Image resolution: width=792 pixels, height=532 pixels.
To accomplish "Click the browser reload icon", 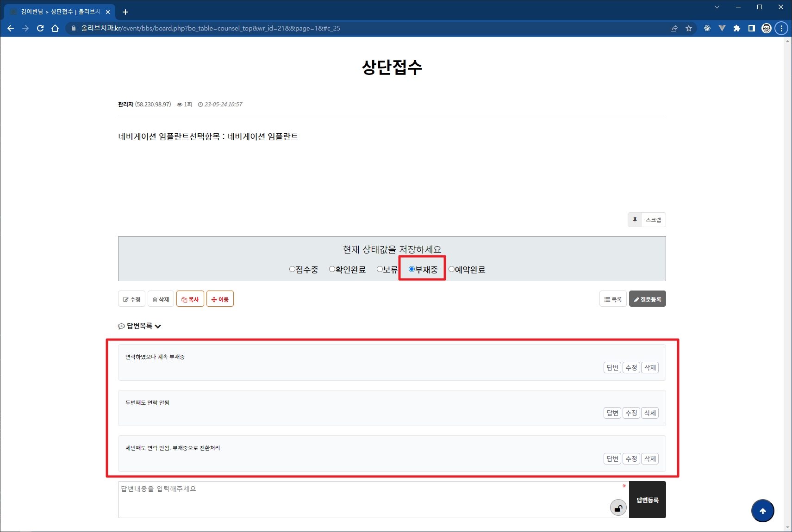I will [x=40, y=28].
